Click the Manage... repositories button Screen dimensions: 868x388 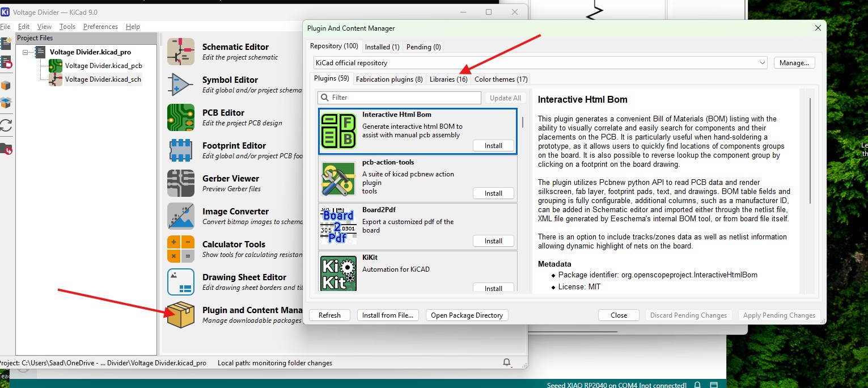pos(794,63)
